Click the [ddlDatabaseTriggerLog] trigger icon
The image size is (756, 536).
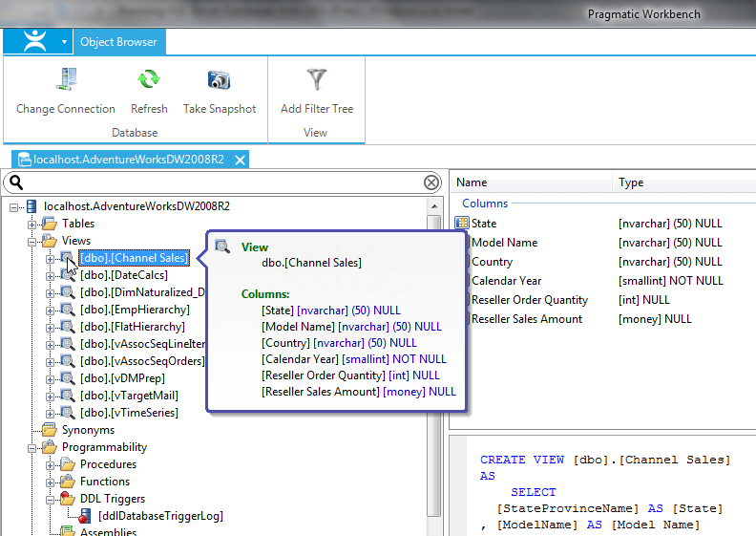85,516
